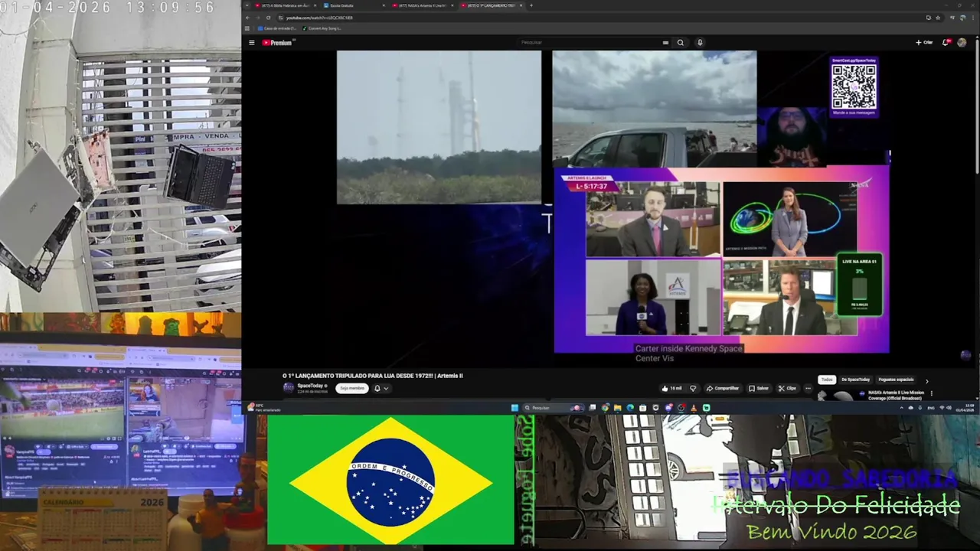Open the Convert Any Song bookmark
Screen dimensions: 980x551
pyautogui.click(x=322, y=28)
